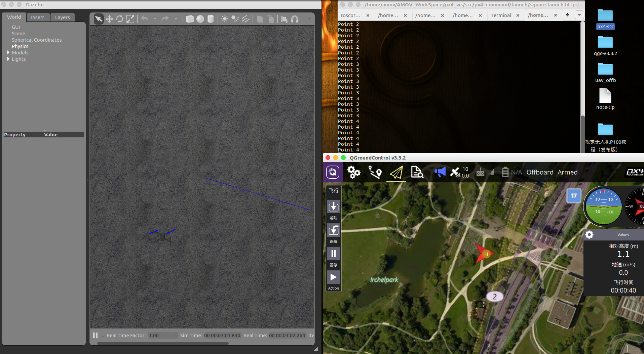Pause the Gazebo simulation
Image resolution: width=644 pixels, height=354 pixels.
tap(95, 335)
